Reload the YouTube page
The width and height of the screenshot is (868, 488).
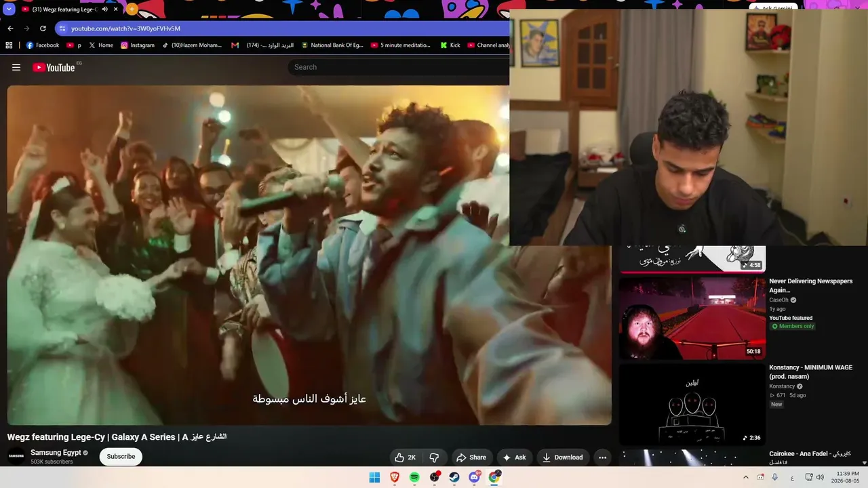pos(43,28)
